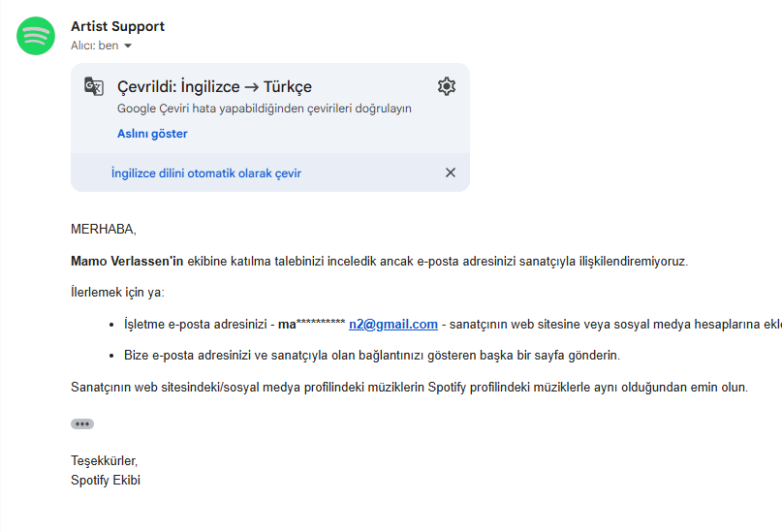This screenshot has width=782, height=532.
Task: Dismiss the automatic translation prompt
Action: [x=451, y=172]
